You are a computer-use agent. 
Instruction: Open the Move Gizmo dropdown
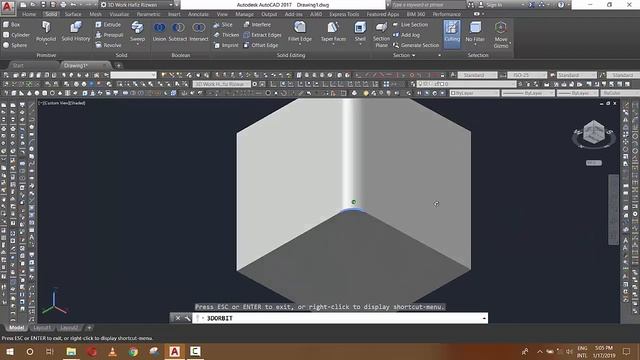[501, 35]
